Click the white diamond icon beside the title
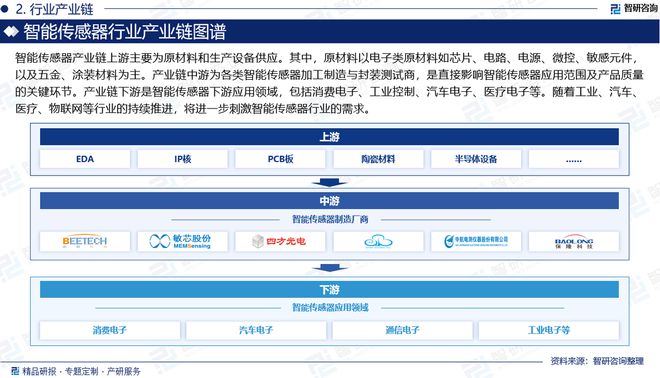660x378 pixels. coord(11,32)
